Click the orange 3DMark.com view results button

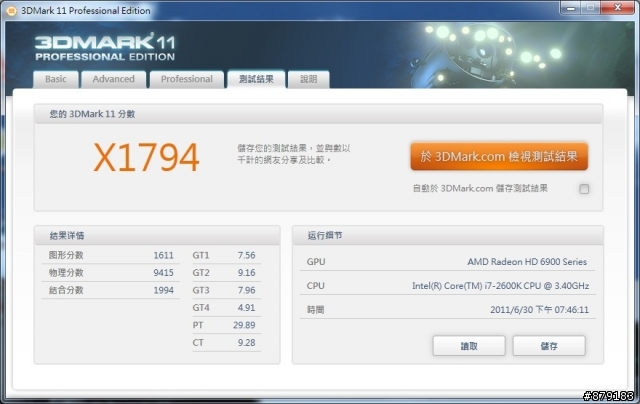[499, 156]
